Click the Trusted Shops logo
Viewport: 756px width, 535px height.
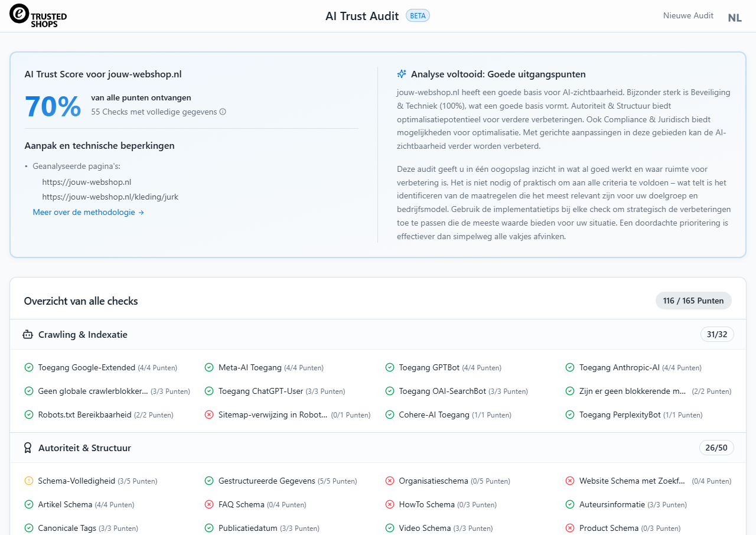click(x=38, y=16)
